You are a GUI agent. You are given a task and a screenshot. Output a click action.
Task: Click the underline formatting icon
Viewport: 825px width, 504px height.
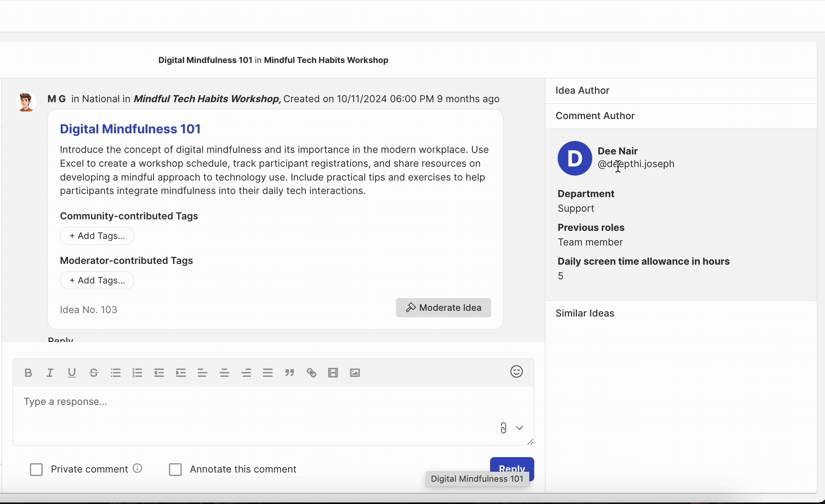pos(72,373)
